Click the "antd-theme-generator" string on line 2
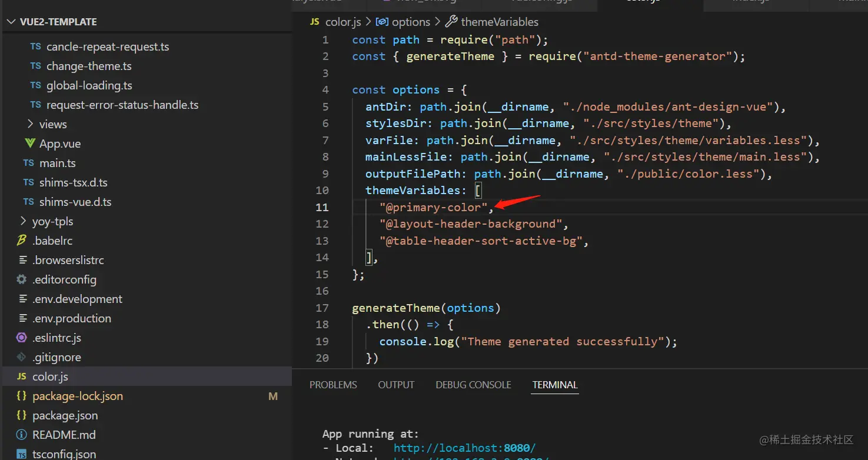 tap(657, 56)
